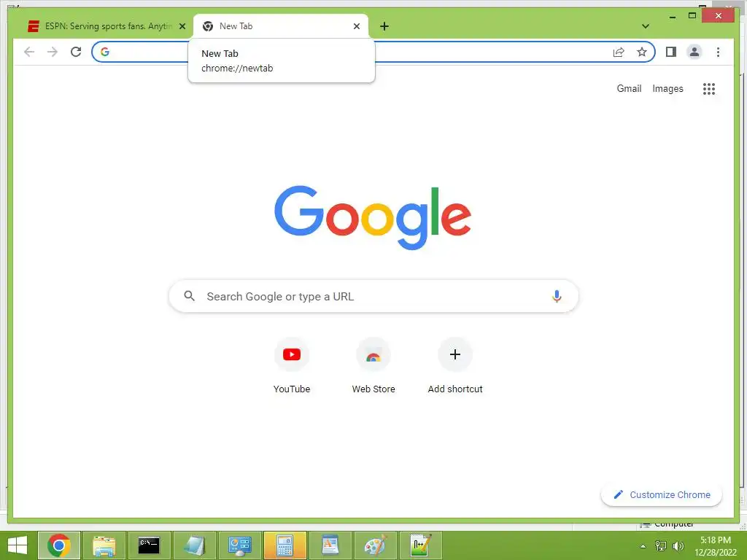Focus the Chrome address bar
Screen dimensions: 747x560
click(x=373, y=52)
